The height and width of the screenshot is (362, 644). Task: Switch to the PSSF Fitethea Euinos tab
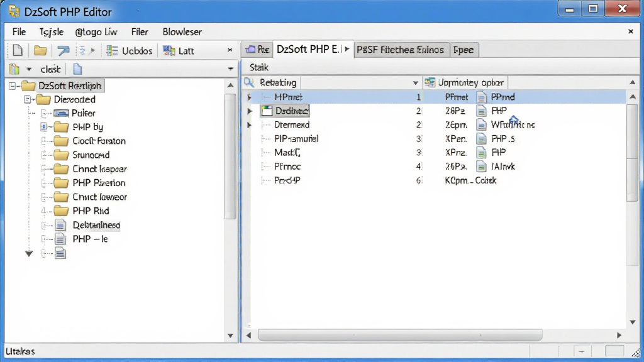(401, 50)
